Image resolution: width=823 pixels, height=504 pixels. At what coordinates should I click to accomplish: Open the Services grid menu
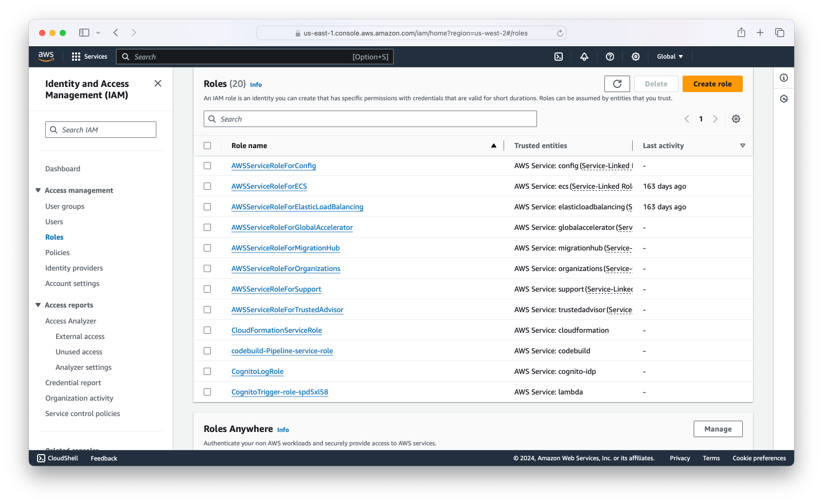point(90,57)
